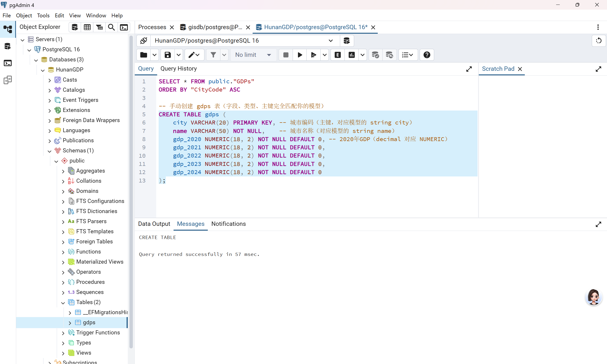Launch the PSQL terminal tool

click(124, 27)
